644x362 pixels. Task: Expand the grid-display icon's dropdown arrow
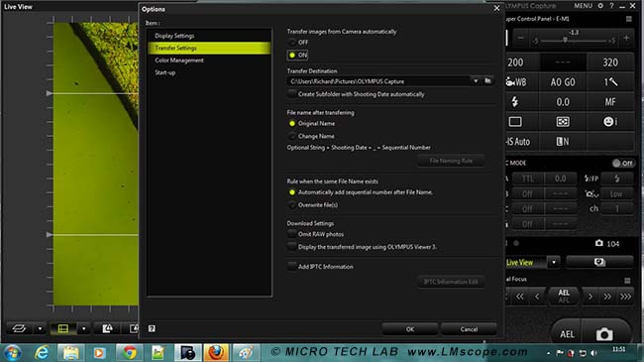[84, 328]
